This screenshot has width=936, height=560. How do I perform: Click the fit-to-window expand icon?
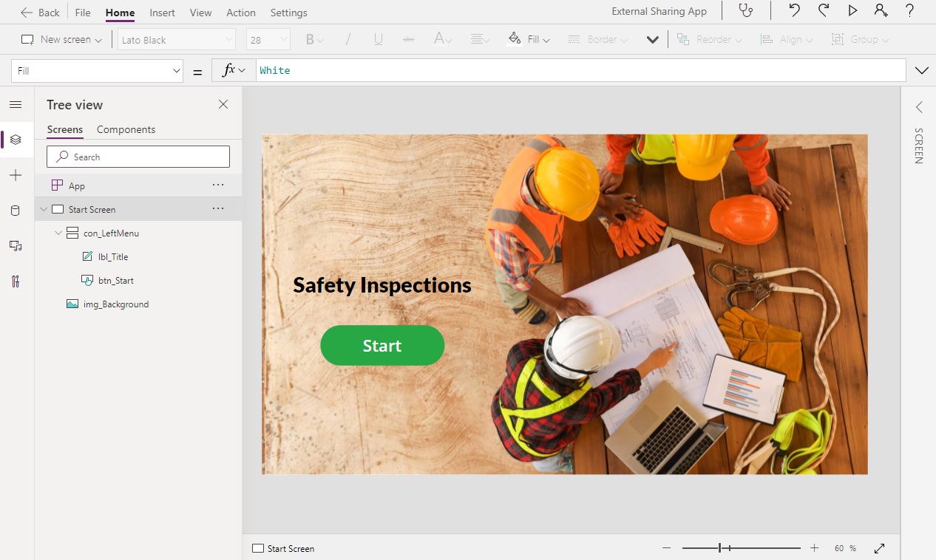tap(880, 548)
